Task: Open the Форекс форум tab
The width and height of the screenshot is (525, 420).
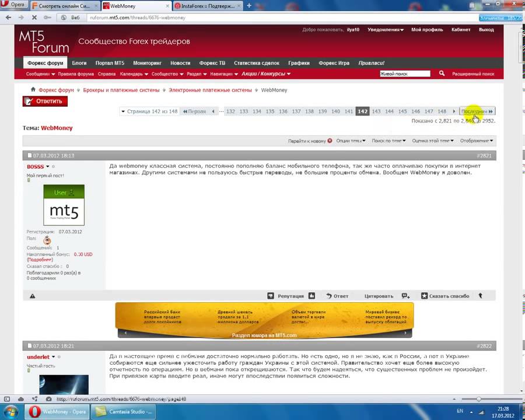Action: click(x=45, y=62)
